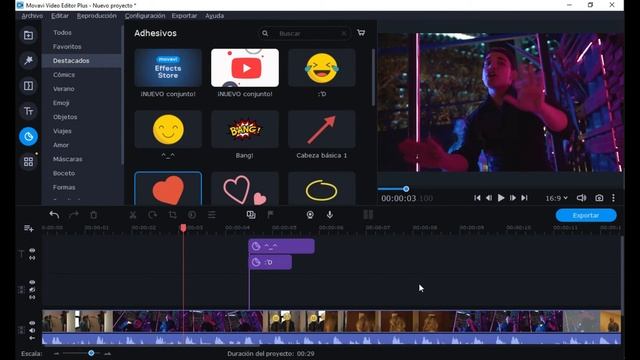Screen dimensions: 640x360
Task: Click the Buscar search field
Action: click(304, 33)
